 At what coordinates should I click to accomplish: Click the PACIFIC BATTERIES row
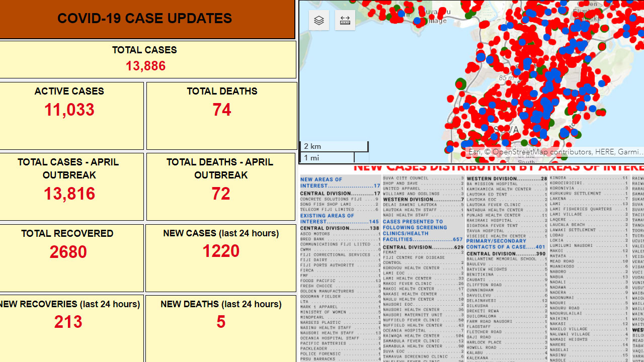[x=340, y=343]
